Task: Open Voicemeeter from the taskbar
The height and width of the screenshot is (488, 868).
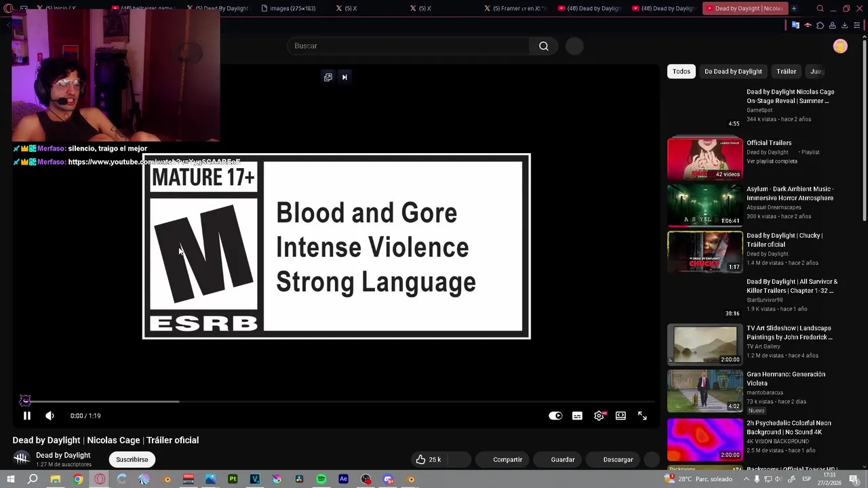Action: pos(189,479)
